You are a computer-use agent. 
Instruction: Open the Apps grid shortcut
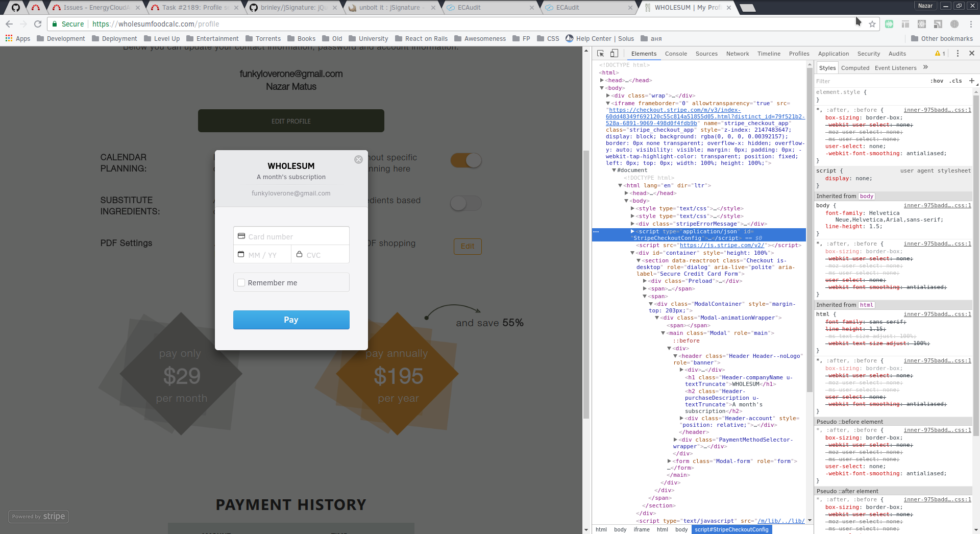click(18, 38)
